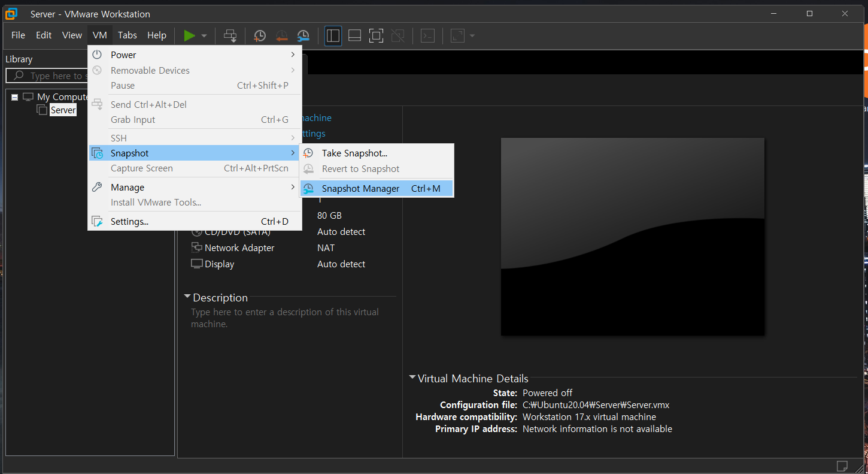Click the NAT network value
This screenshot has width=868, height=474.
pyautogui.click(x=326, y=247)
